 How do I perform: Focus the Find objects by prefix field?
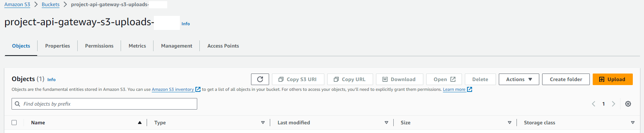coord(104,104)
